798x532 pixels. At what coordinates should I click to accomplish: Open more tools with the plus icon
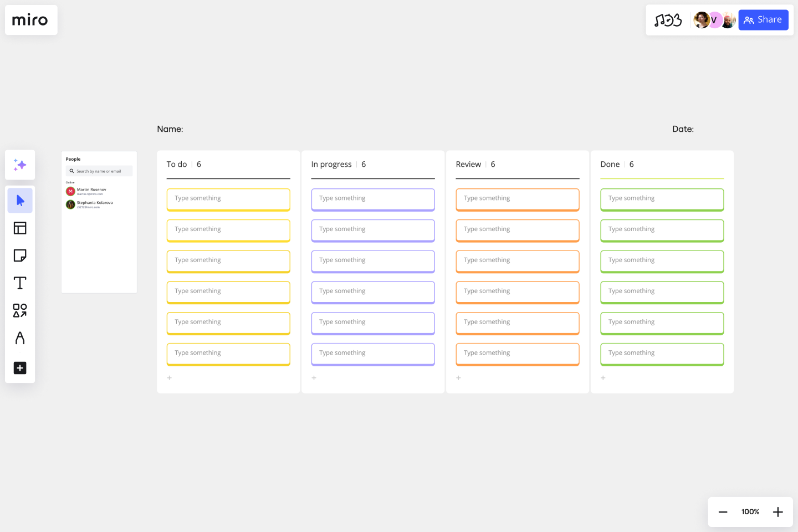coord(20,368)
